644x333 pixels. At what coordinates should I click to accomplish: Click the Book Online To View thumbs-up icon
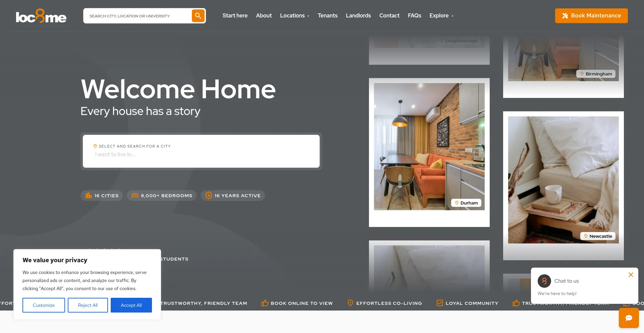(265, 303)
